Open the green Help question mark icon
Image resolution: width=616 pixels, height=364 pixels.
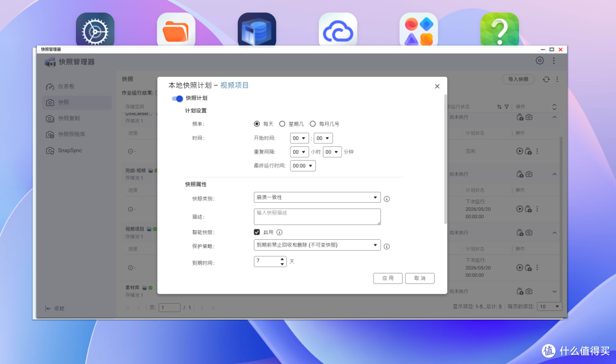(500, 30)
